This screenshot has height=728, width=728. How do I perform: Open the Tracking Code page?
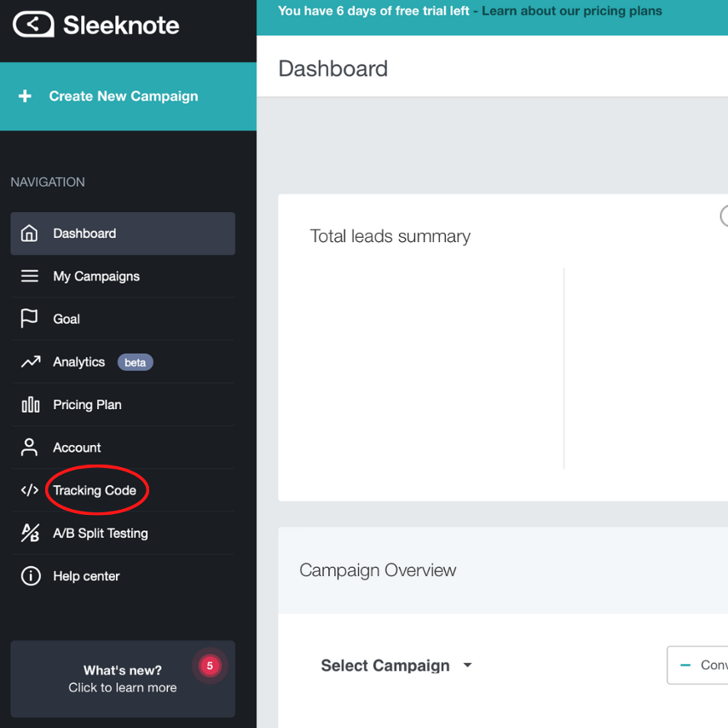click(123, 490)
